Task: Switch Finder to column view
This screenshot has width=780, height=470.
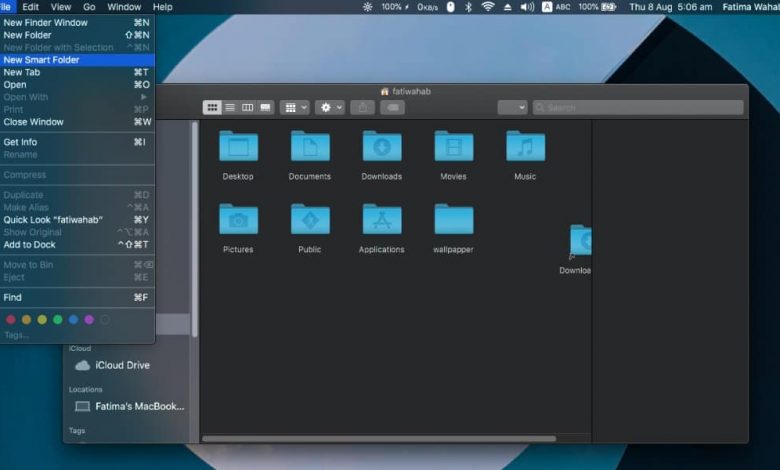Action: point(247,107)
